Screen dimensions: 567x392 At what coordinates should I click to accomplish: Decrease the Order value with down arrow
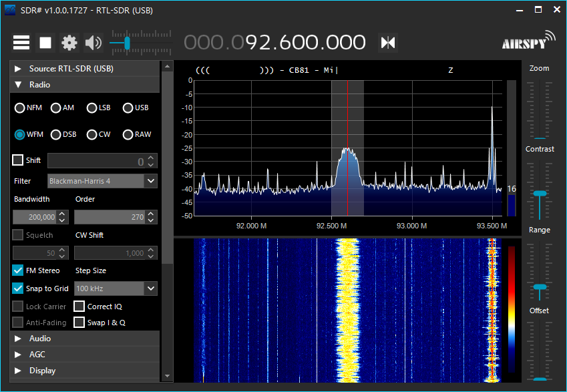point(152,220)
